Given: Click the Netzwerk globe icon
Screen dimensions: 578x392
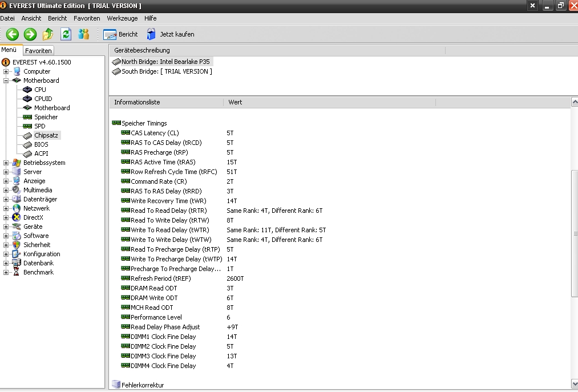Looking at the screenshot, I should (16, 208).
